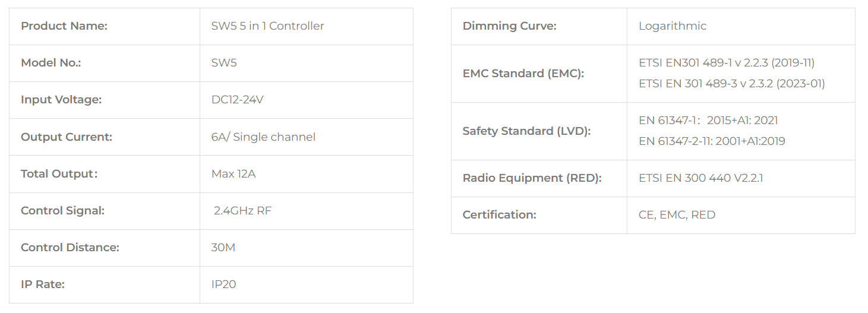868x313 pixels.
Task: Select the Logarithmic dimming curve value
Action: (x=673, y=26)
